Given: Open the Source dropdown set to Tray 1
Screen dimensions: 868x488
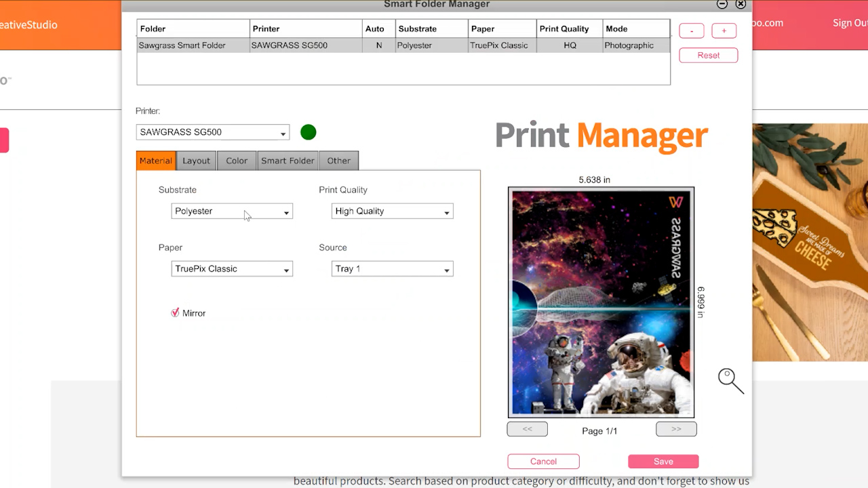Looking at the screenshot, I should 392,269.
